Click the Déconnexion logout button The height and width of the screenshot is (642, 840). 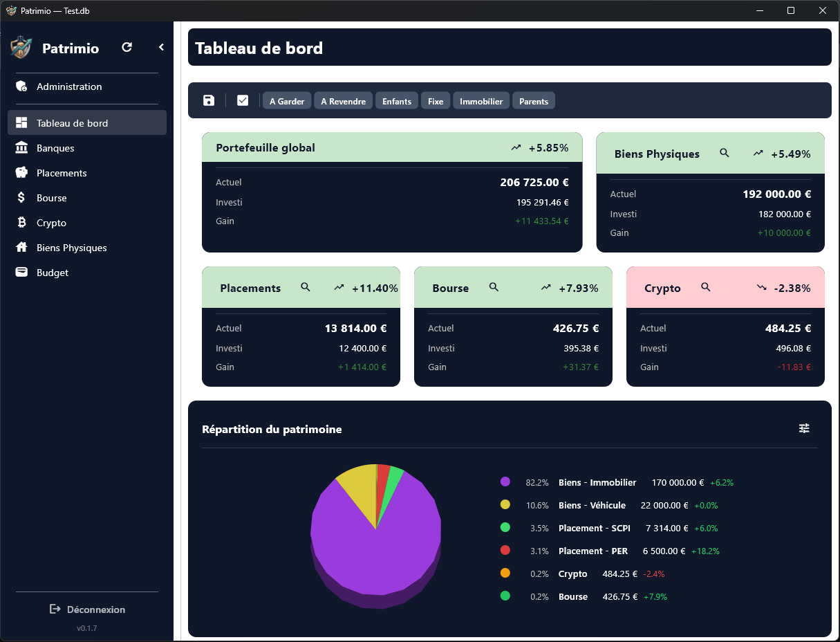87,609
